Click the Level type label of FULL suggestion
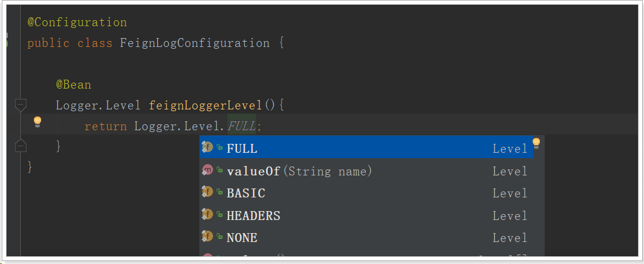Image resolution: width=644 pixels, height=264 pixels. [509, 149]
